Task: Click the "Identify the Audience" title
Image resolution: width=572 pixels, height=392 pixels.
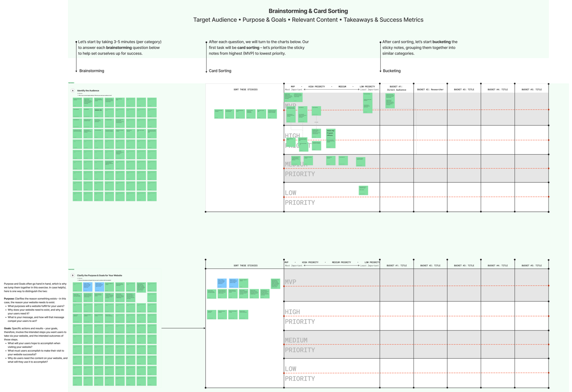Action: [x=88, y=91]
